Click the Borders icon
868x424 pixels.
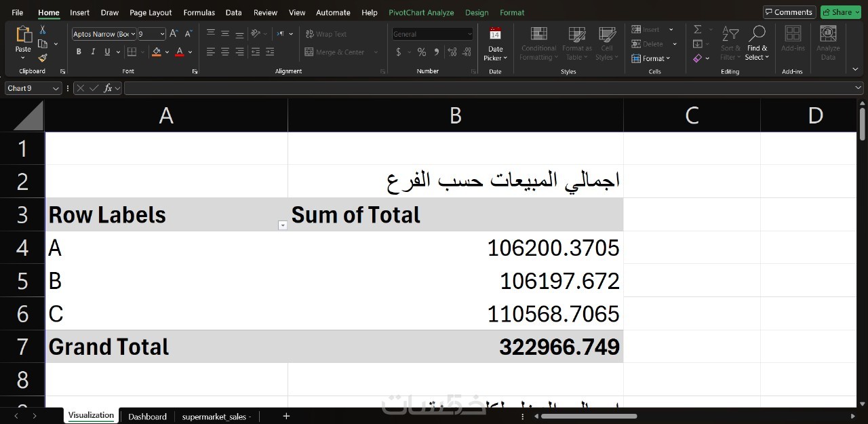click(x=132, y=52)
